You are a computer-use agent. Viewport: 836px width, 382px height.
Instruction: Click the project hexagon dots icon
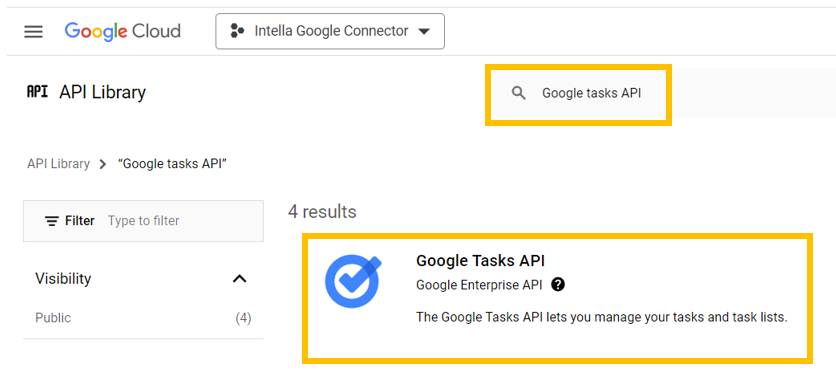[237, 31]
